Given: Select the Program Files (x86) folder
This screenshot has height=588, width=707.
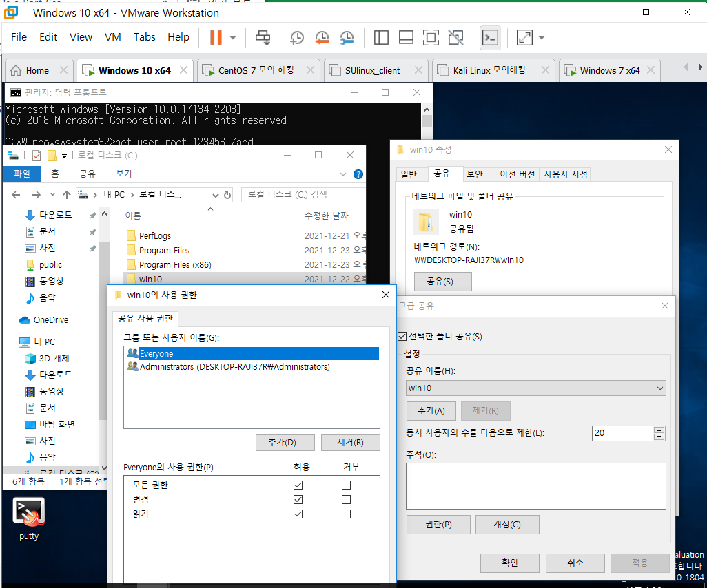Looking at the screenshot, I should point(175,264).
